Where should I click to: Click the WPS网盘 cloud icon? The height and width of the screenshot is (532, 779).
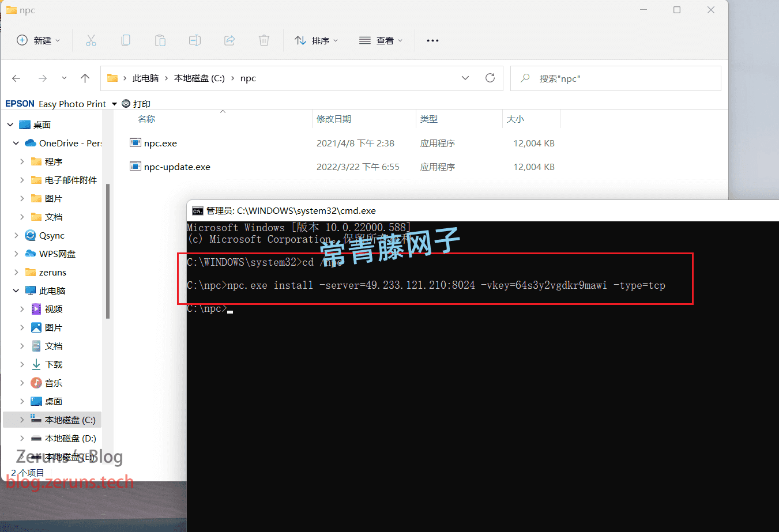pyautogui.click(x=31, y=254)
